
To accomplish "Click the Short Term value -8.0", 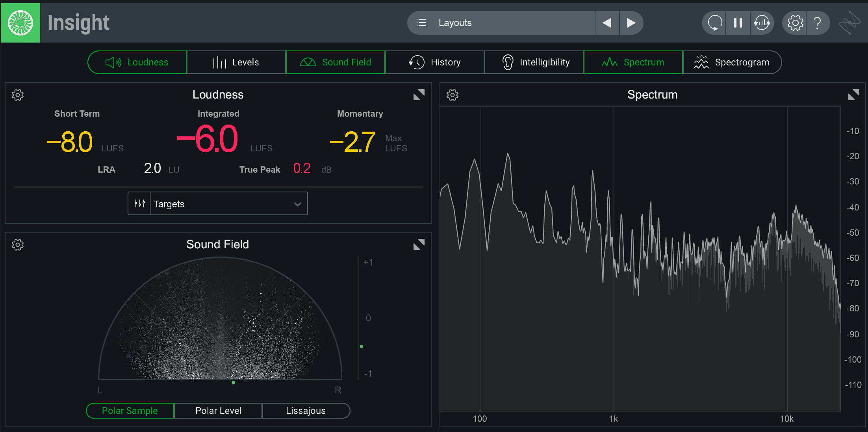I will click(x=70, y=142).
